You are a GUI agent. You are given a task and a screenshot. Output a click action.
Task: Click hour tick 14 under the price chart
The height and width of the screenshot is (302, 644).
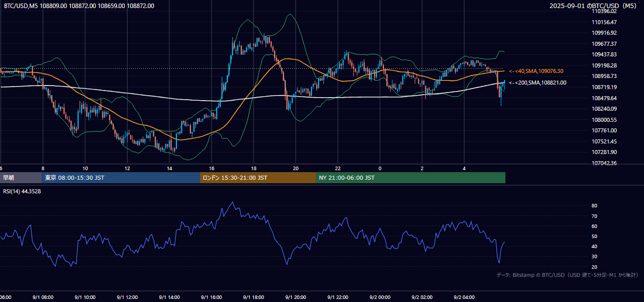(169, 168)
